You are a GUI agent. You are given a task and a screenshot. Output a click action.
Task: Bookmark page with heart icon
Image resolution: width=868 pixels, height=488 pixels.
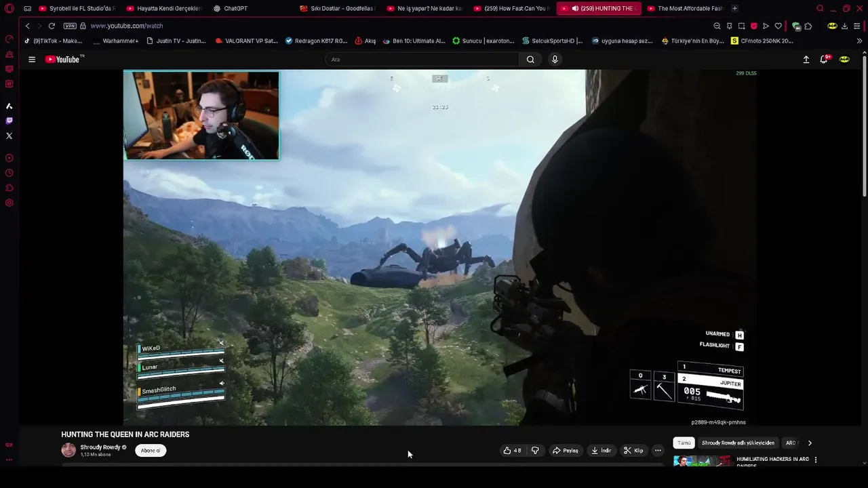coord(778,26)
